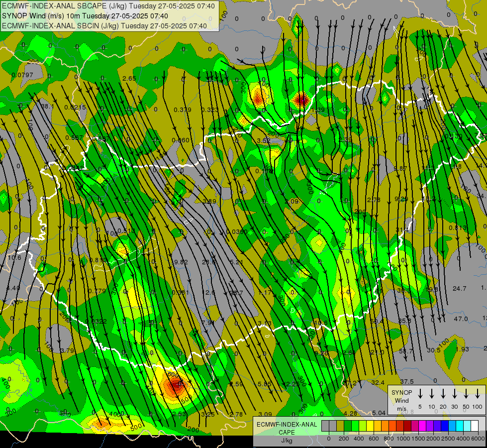The image size is (487, 448).
Task: Click the map value 3.79
Action: (x=67, y=351)
